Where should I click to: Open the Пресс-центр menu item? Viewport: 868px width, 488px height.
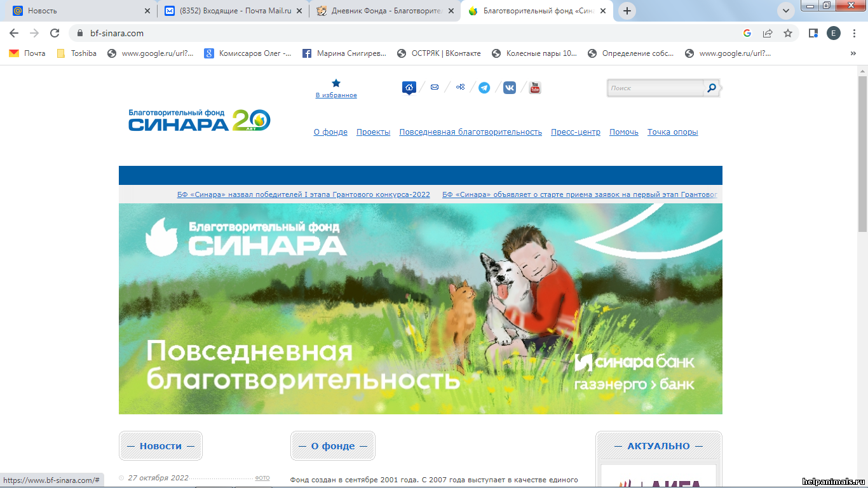[575, 132]
